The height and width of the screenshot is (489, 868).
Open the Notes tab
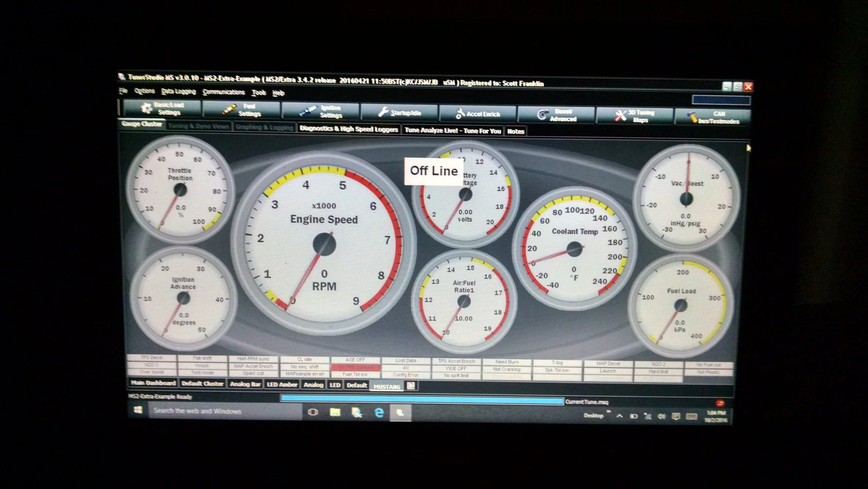[516, 131]
